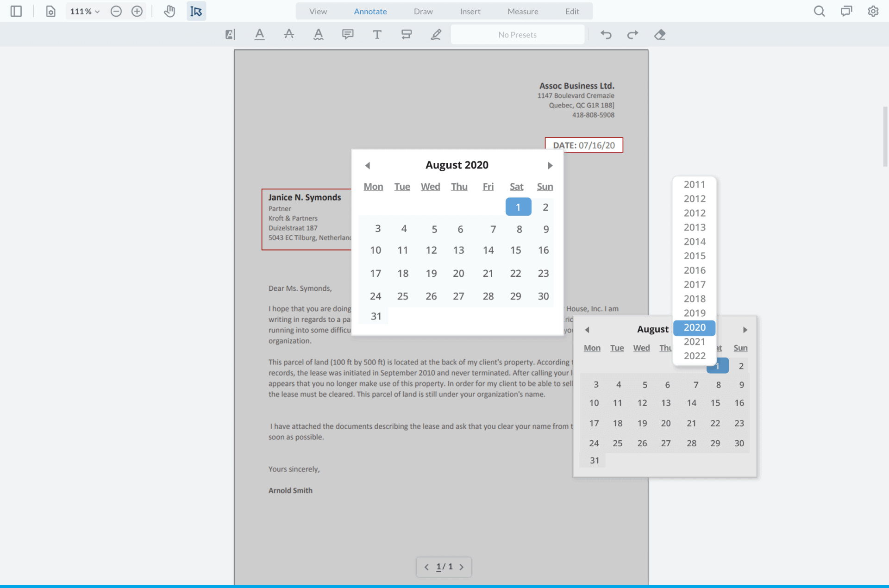Screen dimensions: 889x588
Task: Undo the last action
Action: click(606, 34)
